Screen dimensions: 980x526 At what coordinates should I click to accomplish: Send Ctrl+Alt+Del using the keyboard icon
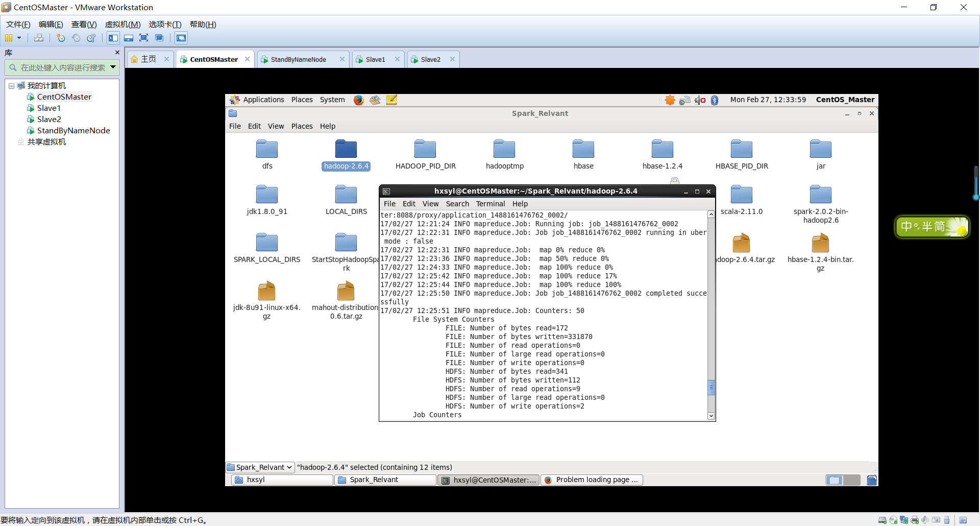pos(39,38)
